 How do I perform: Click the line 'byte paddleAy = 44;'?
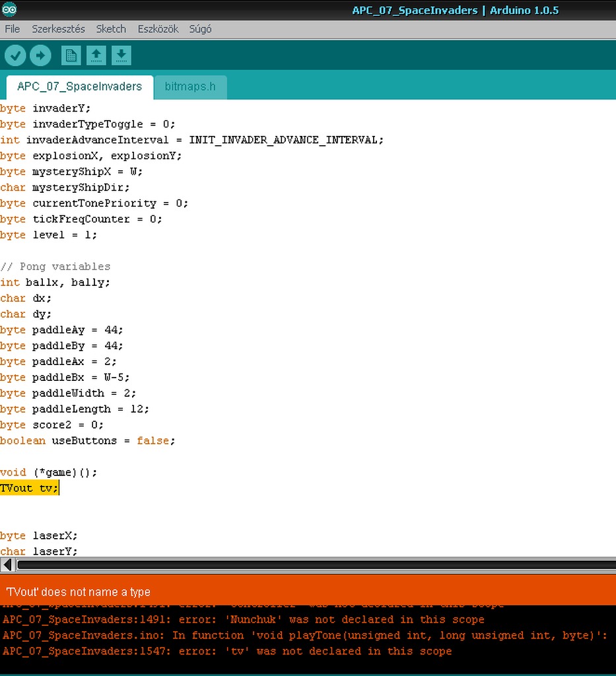tap(61, 330)
